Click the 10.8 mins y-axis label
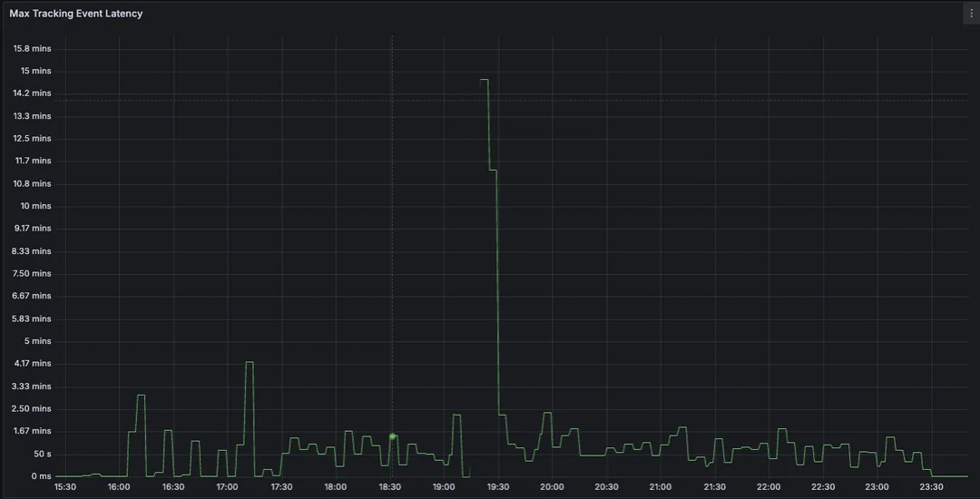The image size is (980, 499). click(x=33, y=183)
